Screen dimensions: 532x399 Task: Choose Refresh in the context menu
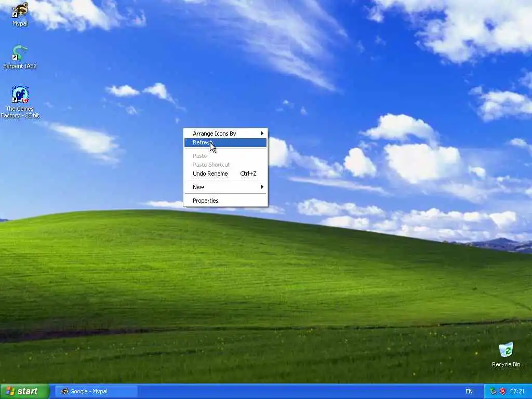click(225, 142)
